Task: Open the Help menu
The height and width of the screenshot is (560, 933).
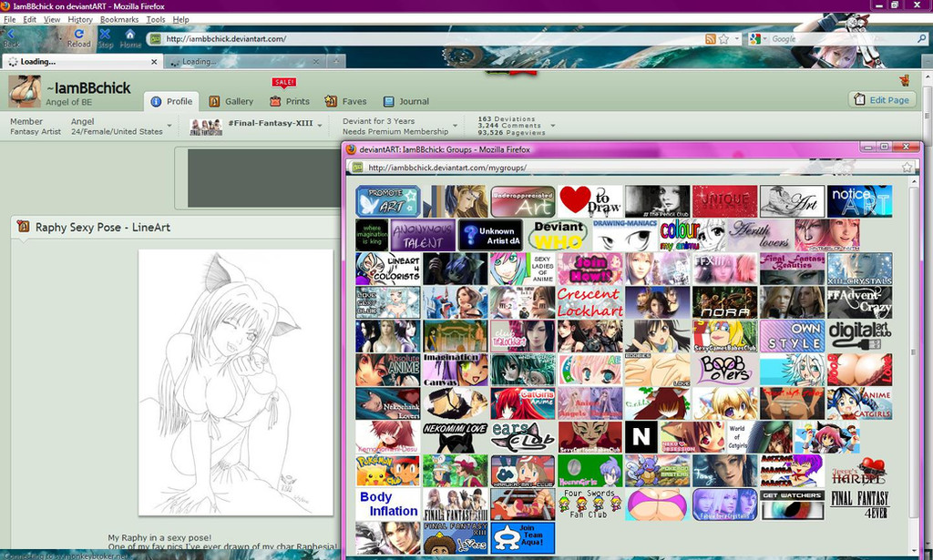Action: coord(181,20)
